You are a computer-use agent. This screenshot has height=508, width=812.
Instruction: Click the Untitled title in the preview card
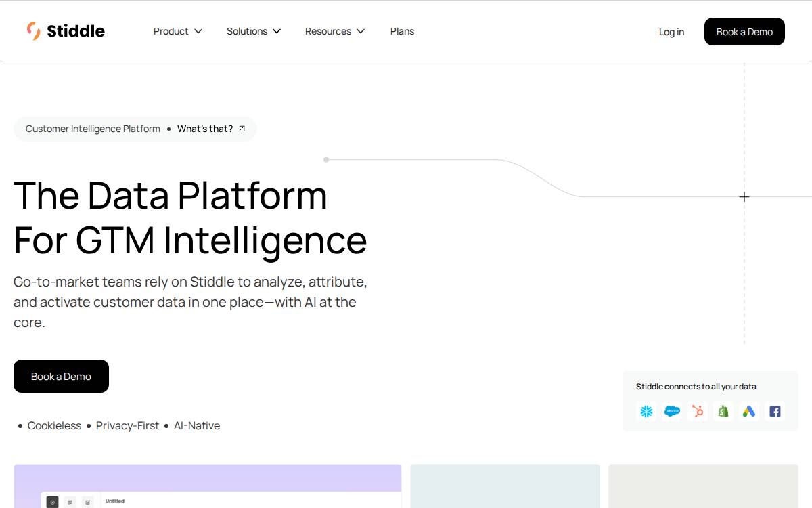tap(115, 501)
